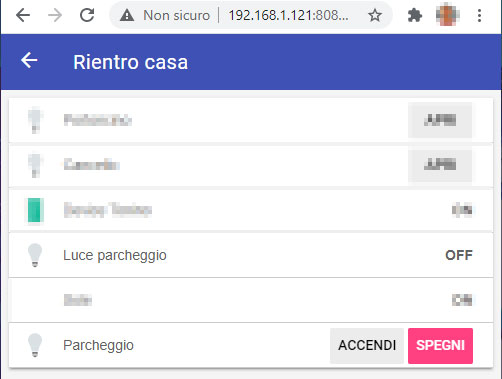Click the address bar URL 192.168.1.121
Image resolution: width=502 pixels, height=379 pixels.
[x=288, y=15]
